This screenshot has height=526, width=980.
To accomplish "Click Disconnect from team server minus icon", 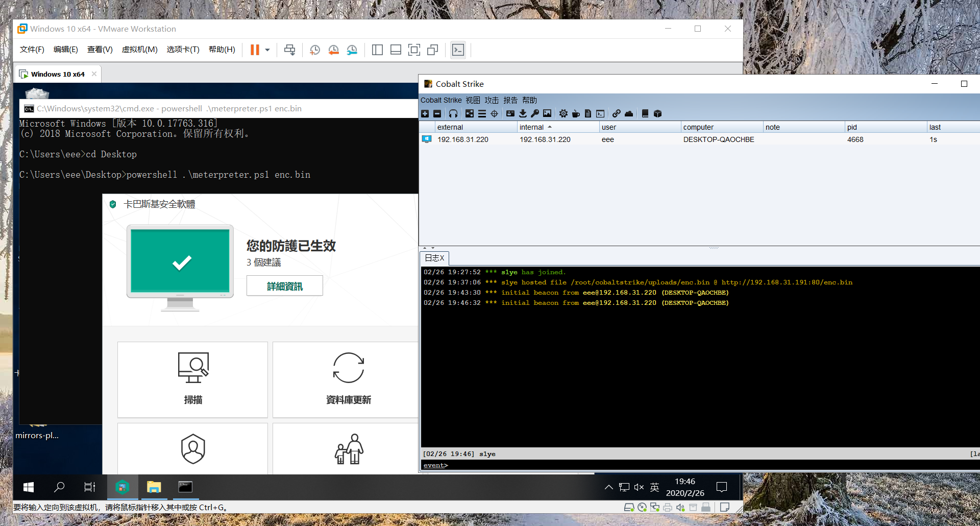I will pos(437,113).
